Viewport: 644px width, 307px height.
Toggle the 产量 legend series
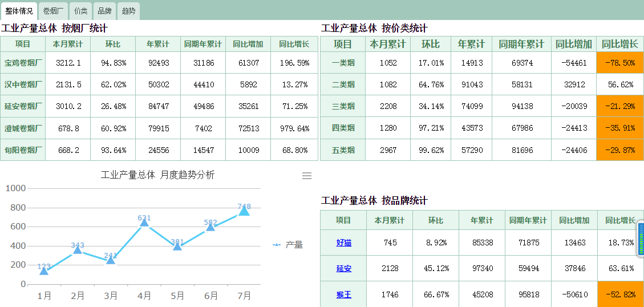[288, 245]
